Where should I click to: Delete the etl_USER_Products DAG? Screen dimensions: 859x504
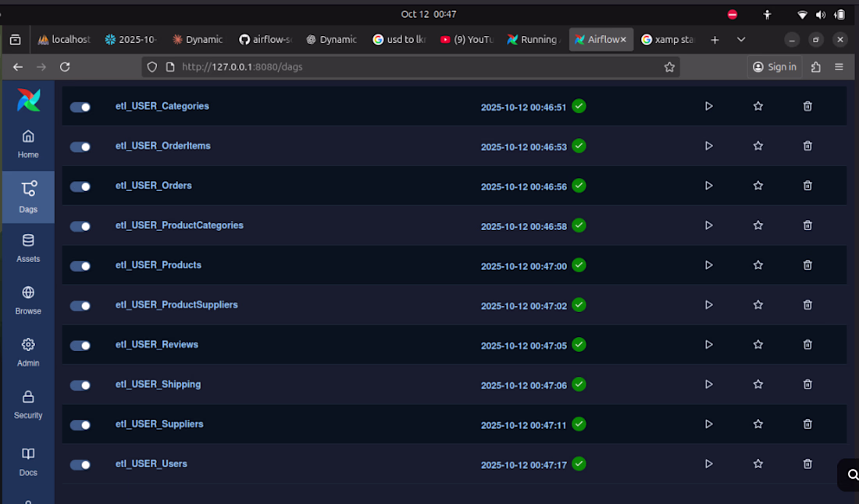click(807, 264)
